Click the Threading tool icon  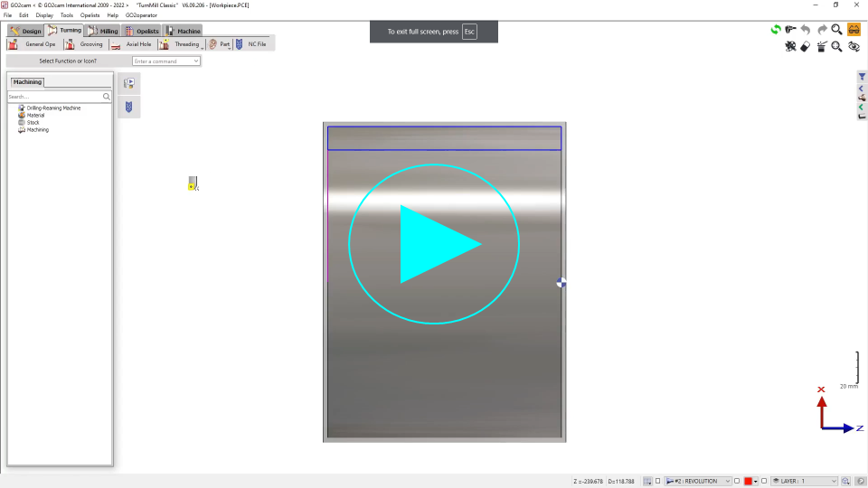tap(165, 44)
